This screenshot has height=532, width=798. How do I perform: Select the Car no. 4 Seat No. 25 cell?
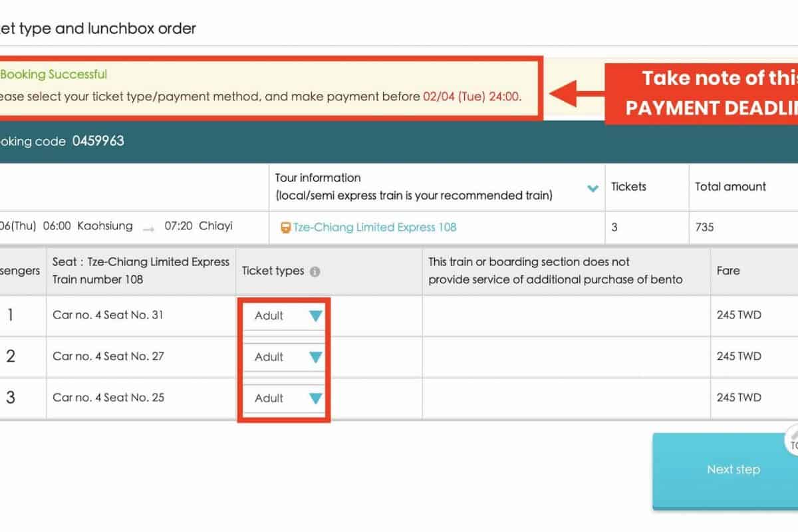point(108,398)
